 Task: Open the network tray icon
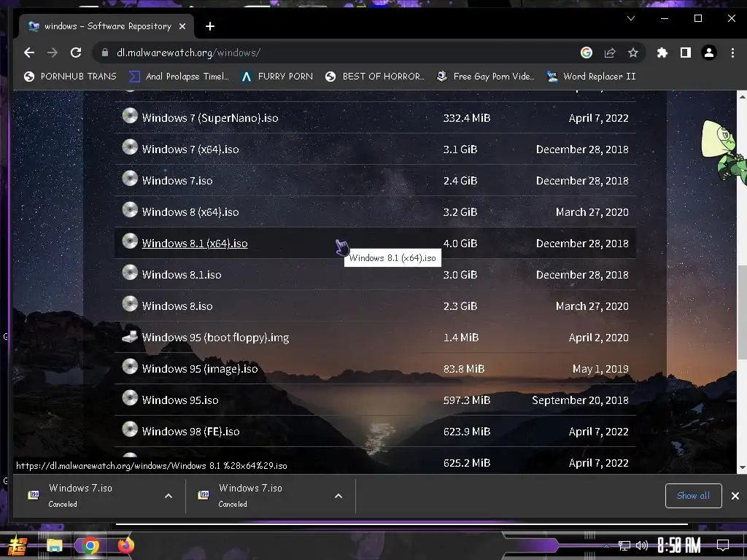[x=624, y=545]
